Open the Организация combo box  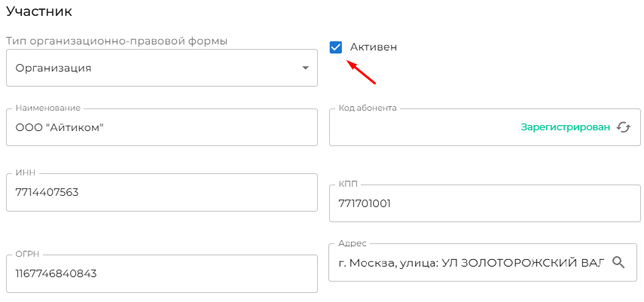pyautogui.click(x=151, y=68)
